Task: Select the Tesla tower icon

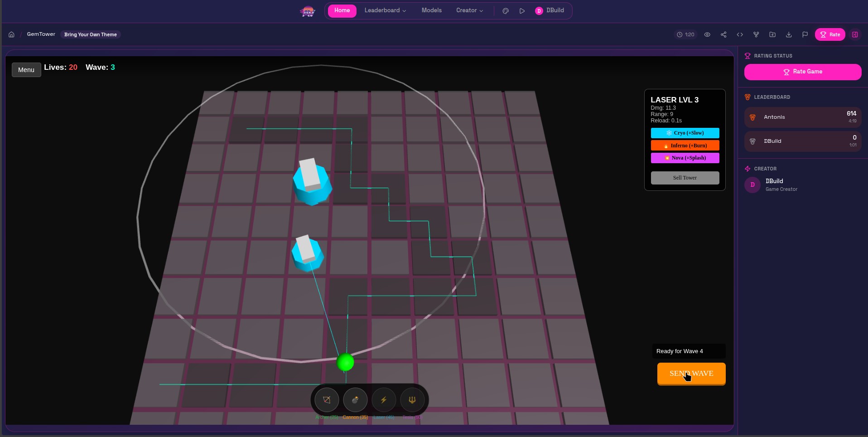Action: pyautogui.click(x=412, y=400)
